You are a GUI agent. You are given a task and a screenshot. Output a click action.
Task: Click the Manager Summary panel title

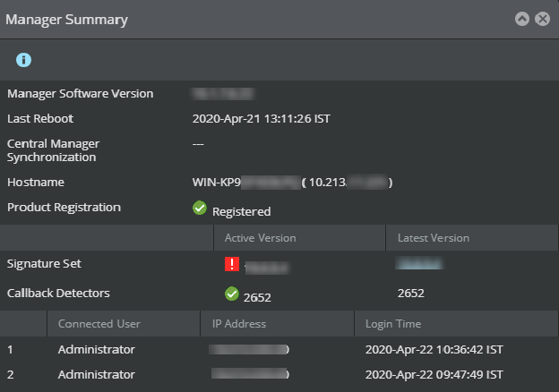[x=66, y=19]
